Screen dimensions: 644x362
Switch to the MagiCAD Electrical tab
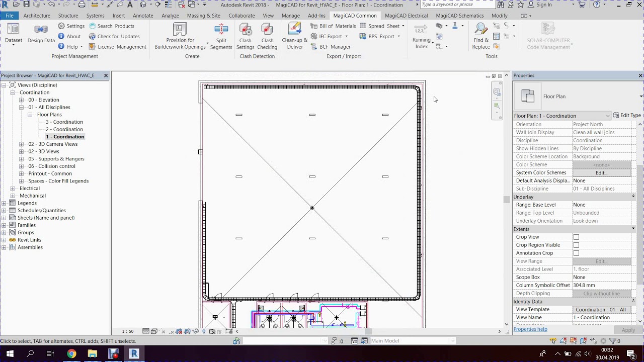[406, 16]
